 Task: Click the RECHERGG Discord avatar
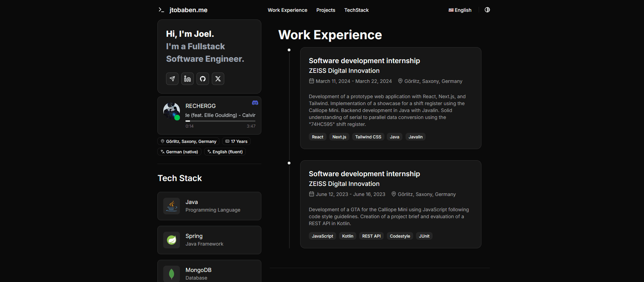(172, 111)
